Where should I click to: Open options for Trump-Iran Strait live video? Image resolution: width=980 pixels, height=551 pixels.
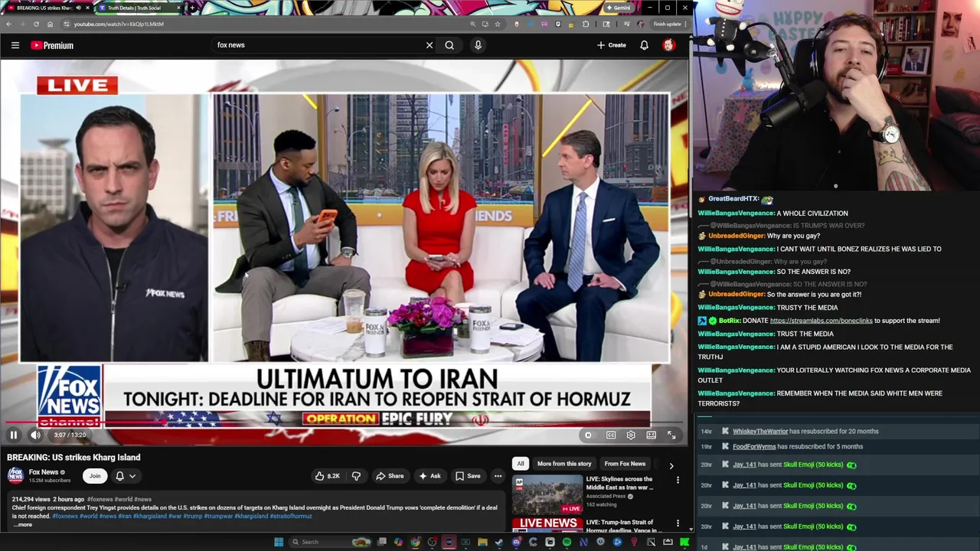pos(678,523)
